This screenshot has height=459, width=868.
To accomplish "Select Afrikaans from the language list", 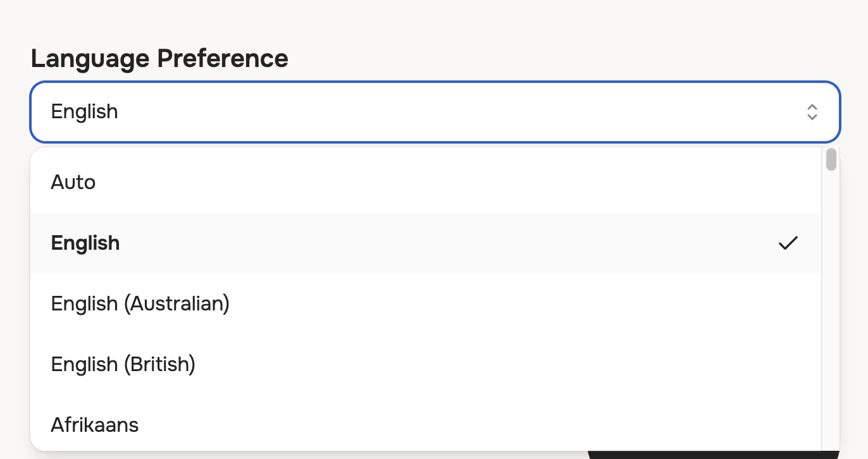I will pyautogui.click(x=95, y=425).
